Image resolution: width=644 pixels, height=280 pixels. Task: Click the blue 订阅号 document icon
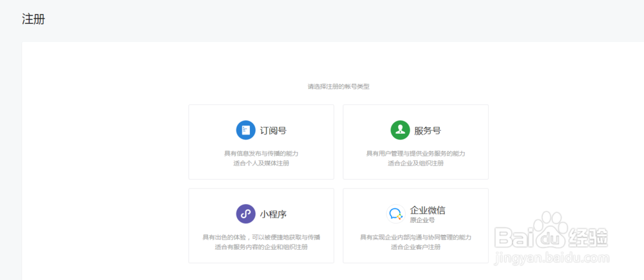coord(246,130)
